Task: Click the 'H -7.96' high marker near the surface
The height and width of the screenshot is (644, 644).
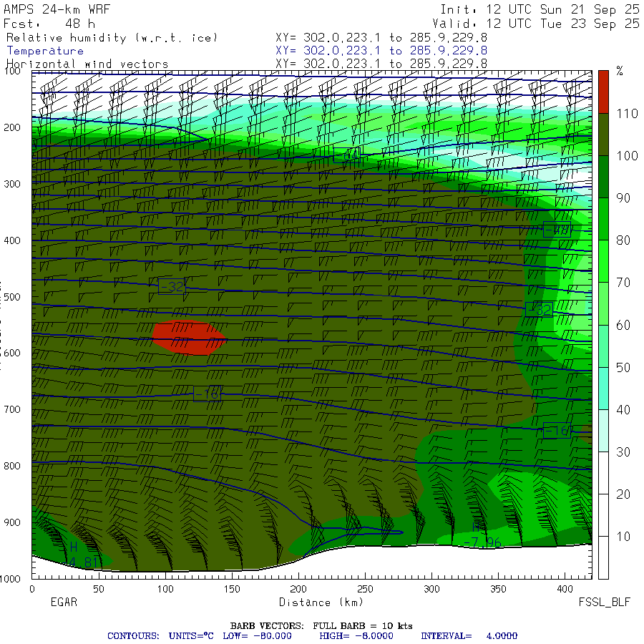Action: [482, 535]
